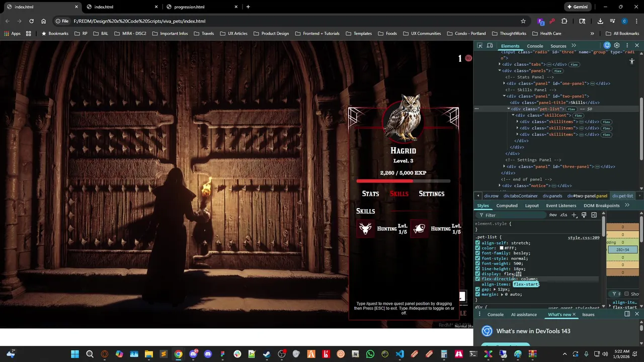The image size is (644, 362).
Task: Click the Filter styles input field
Action: [511, 215]
